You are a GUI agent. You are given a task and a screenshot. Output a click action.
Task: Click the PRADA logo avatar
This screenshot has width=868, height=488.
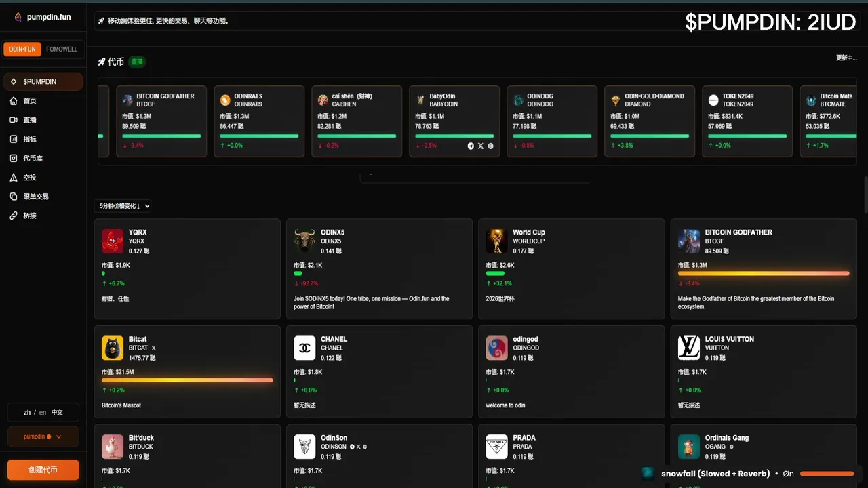coord(497,447)
